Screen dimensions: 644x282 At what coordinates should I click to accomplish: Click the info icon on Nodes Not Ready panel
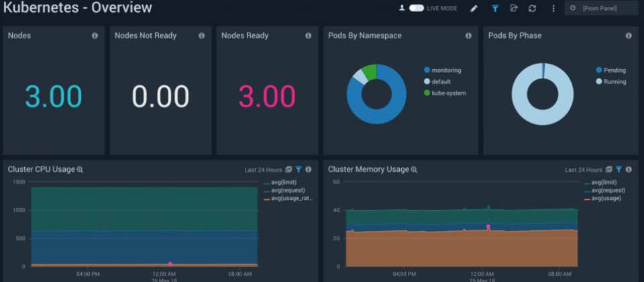point(202,36)
